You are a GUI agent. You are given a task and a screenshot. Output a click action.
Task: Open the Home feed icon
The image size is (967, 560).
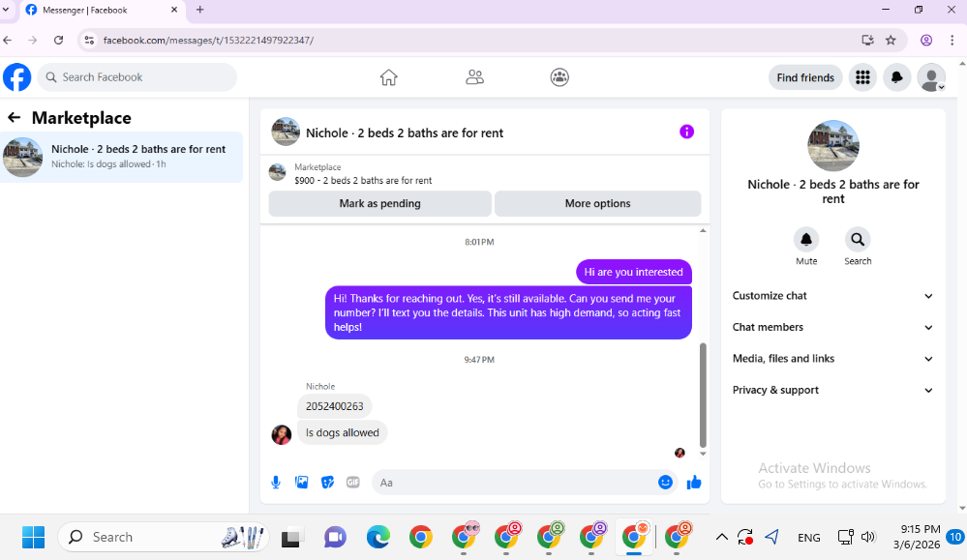click(x=388, y=77)
